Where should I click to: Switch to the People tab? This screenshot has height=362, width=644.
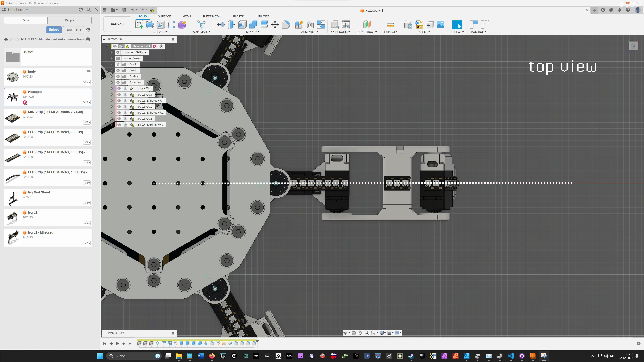coord(69,20)
